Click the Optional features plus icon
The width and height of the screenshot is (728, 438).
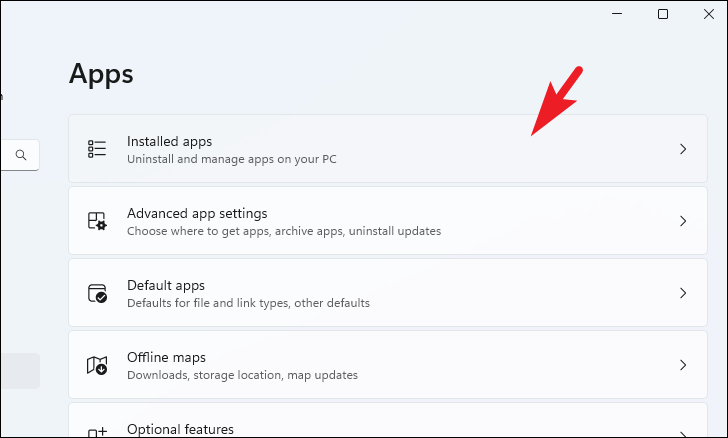(x=97, y=433)
